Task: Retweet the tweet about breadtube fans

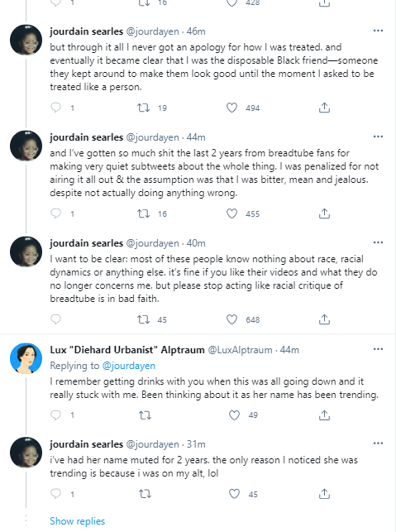Action: coord(143,213)
